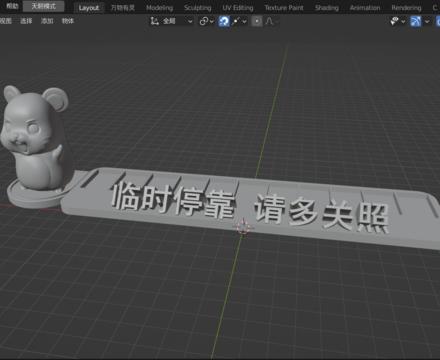Viewport: 440px width, 360px height.
Task: Toggle the show gizmo button
Action: coord(415,22)
